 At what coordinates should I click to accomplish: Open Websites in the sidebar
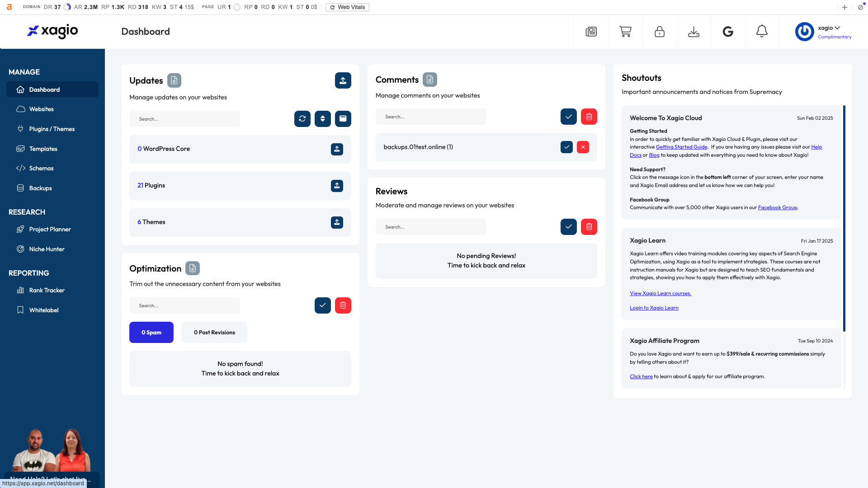(52, 109)
